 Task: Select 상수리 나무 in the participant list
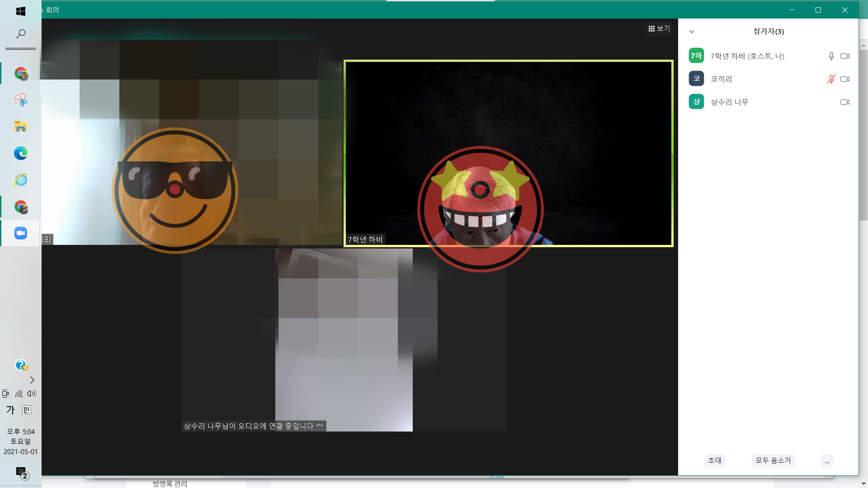[729, 102]
